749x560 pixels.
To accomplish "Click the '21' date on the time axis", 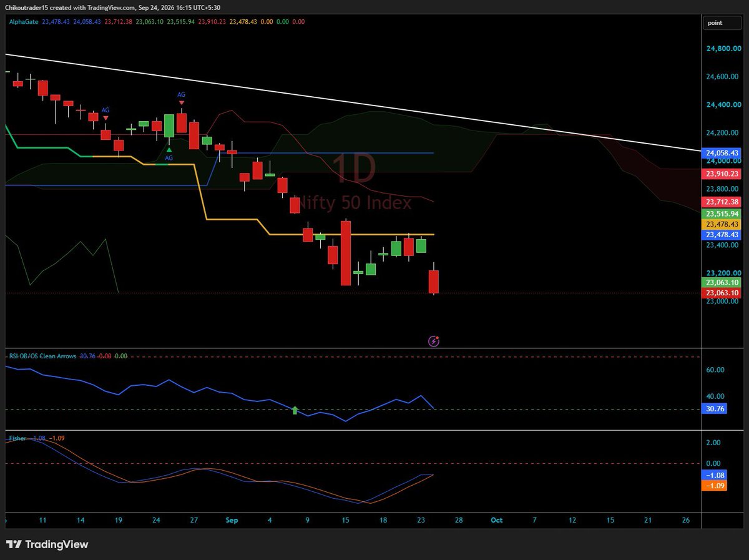I will pos(648,520).
